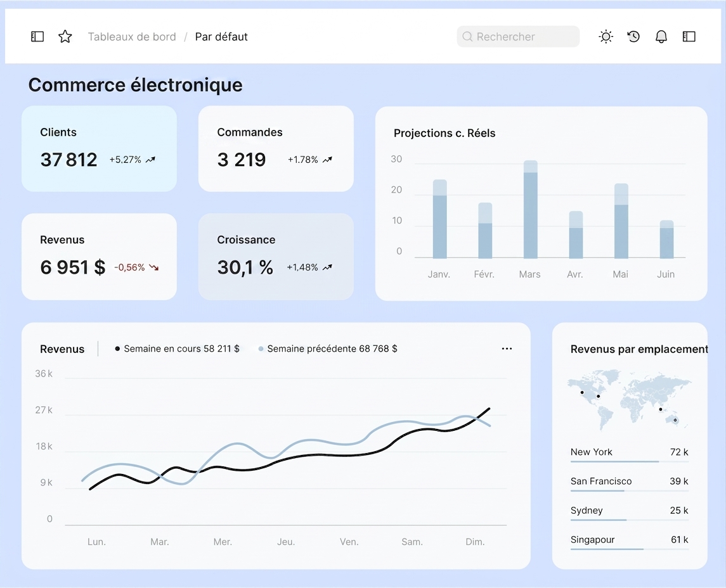Click the 72 k New York value

pos(679,452)
